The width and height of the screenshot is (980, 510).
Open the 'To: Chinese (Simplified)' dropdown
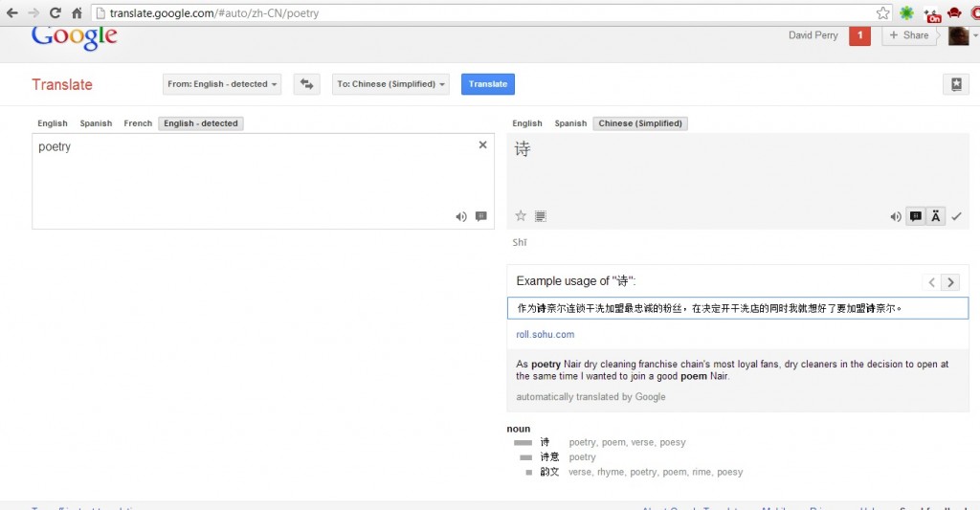(390, 84)
